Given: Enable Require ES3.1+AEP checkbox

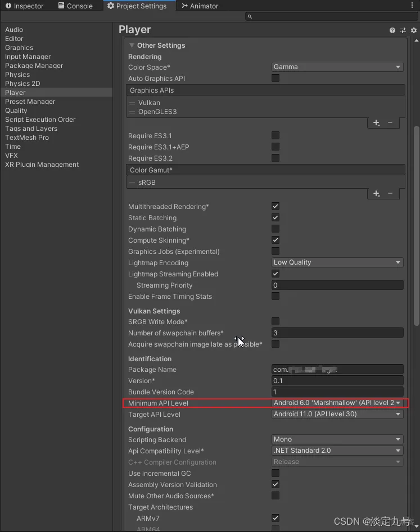Looking at the screenshot, I should (x=276, y=147).
